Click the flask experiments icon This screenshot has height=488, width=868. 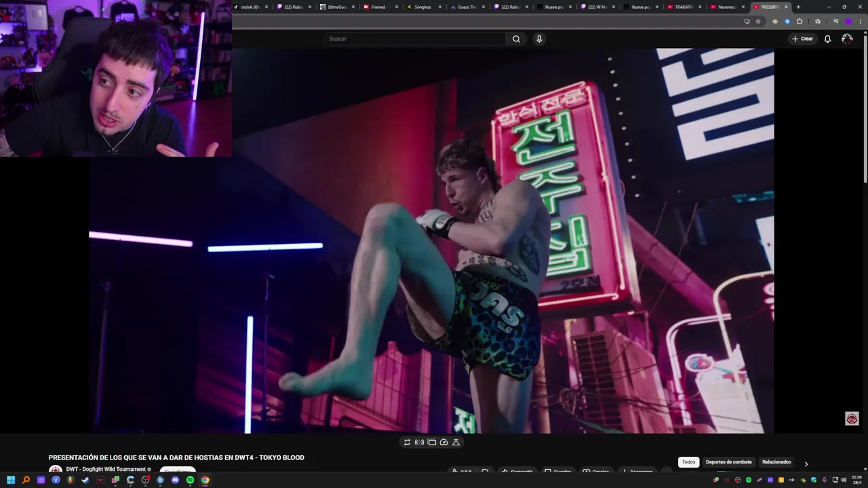[456, 442]
